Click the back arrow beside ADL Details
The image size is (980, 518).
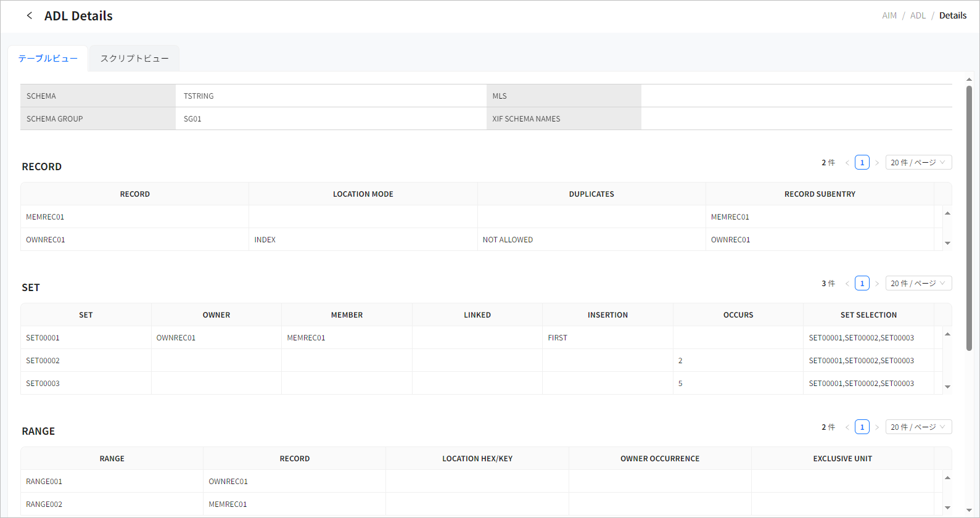pos(29,15)
